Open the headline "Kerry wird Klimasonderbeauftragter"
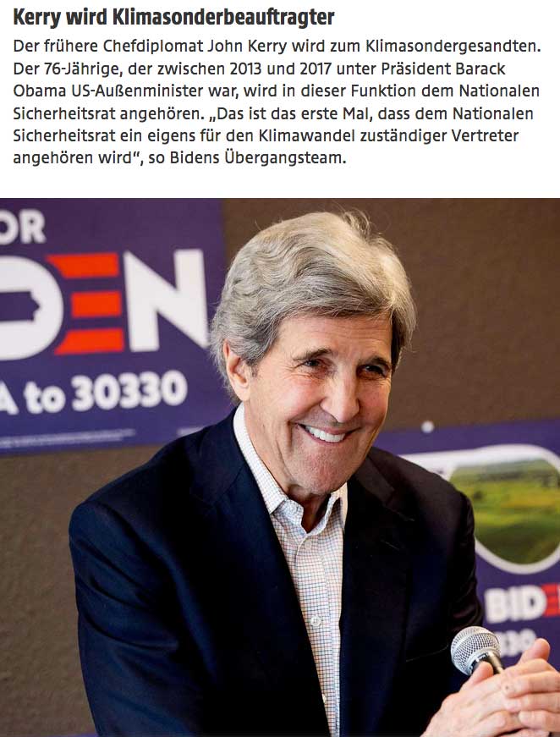560x737 pixels. point(173,18)
